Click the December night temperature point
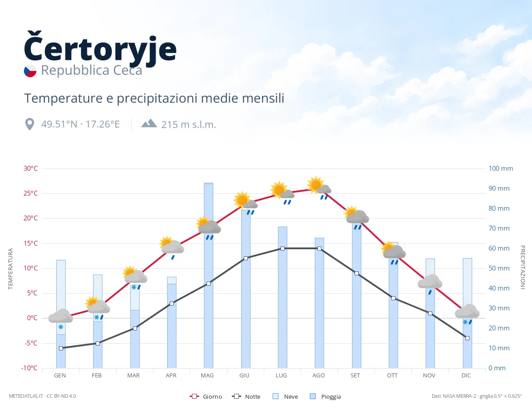532x408 pixels. pyautogui.click(x=467, y=338)
